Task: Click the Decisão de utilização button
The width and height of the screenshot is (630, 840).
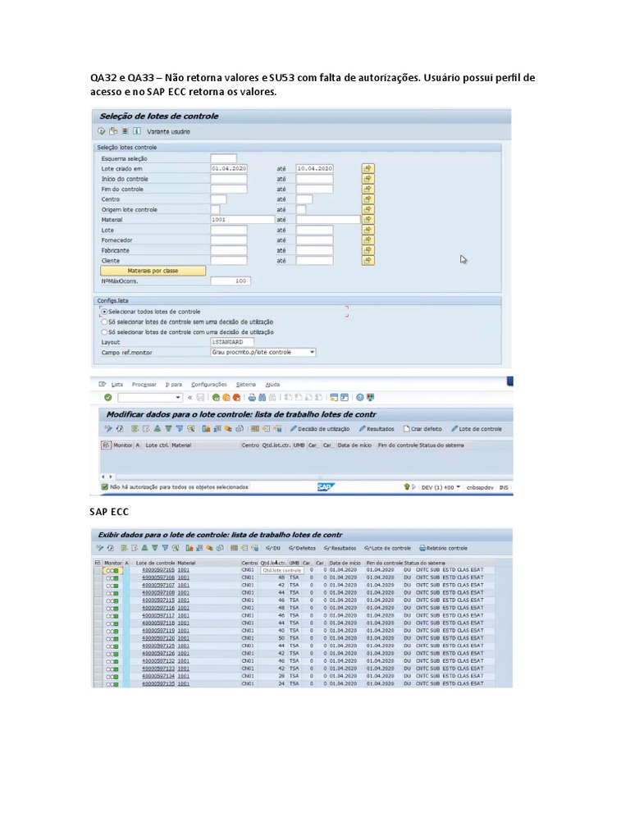Action: [x=320, y=429]
